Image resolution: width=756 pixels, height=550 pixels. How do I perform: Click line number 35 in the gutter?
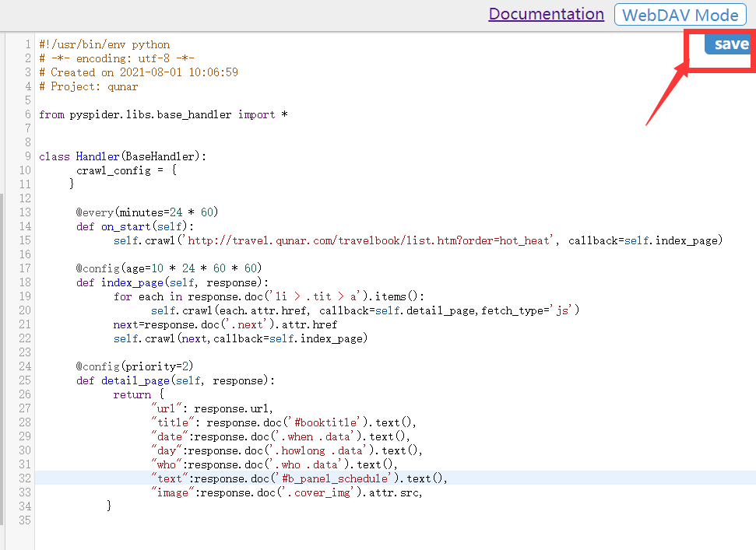(x=25, y=520)
